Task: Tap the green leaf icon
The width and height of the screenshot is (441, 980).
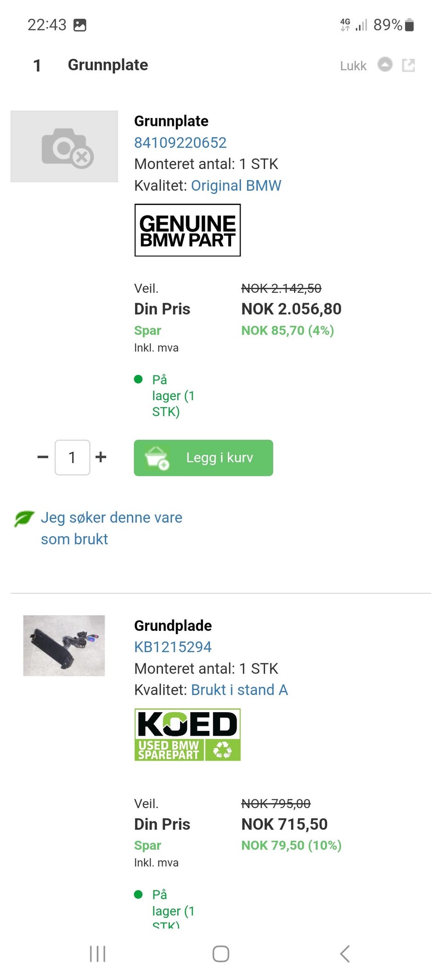Action: tap(24, 519)
